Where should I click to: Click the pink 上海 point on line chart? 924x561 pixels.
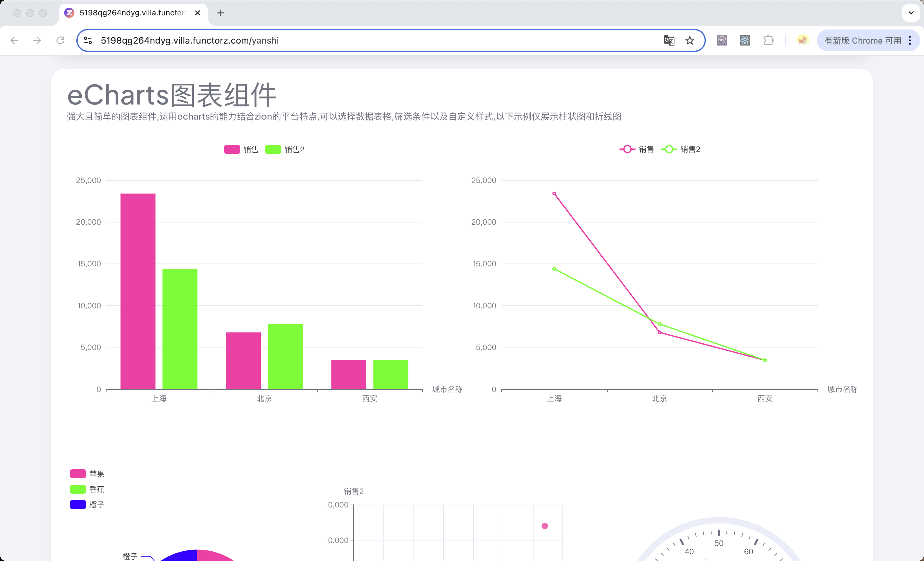pyautogui.click(x=554, y=194)
